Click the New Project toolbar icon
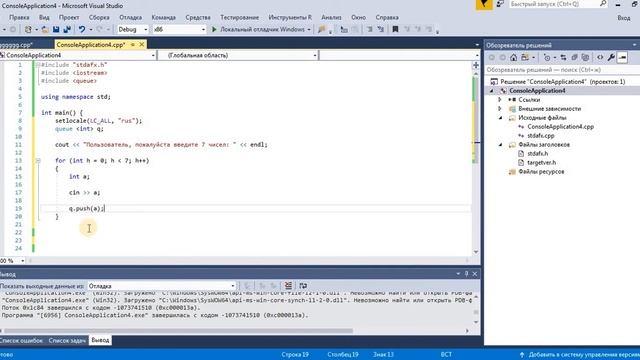The width and height of the screenshot is (640, 360). click(x=28, y=29)
